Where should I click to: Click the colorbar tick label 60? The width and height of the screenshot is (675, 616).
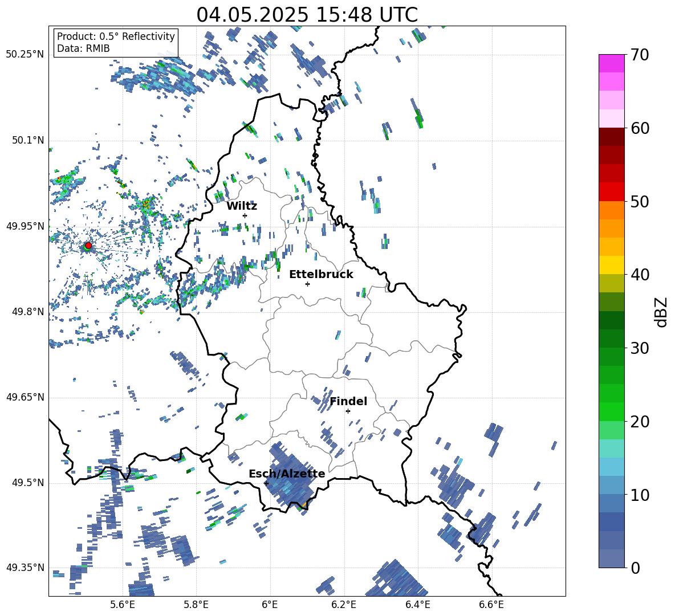point(639,128)
